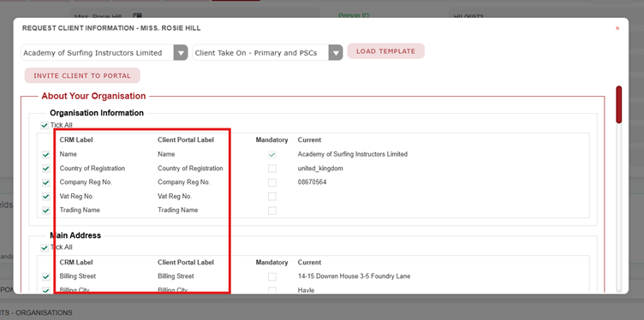Mark Country of Registration as mandatory
The width and height of the screenshot is (644, 320).
click(271, 169)
